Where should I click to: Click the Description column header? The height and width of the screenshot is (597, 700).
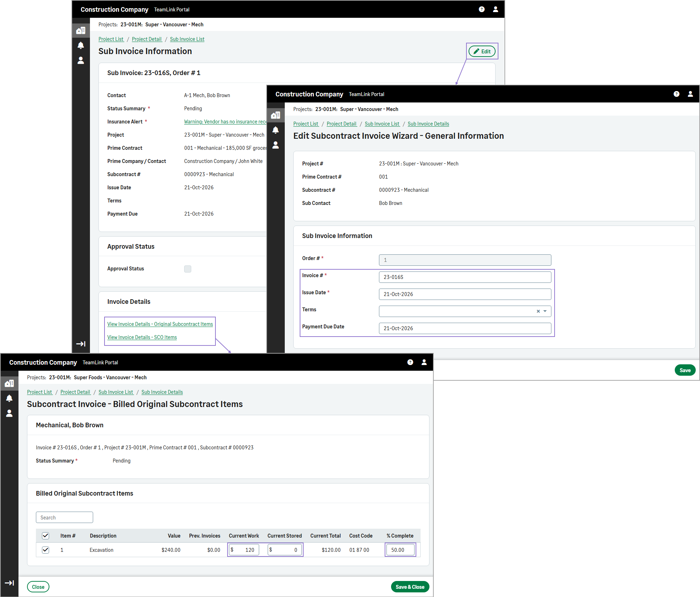pyautogui.click(x=103, y=536)
